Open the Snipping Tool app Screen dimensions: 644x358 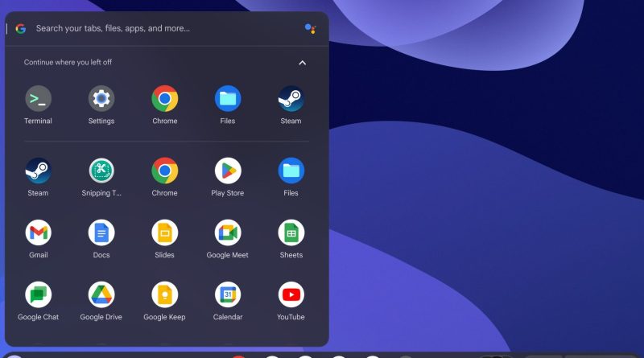(101, 171)
